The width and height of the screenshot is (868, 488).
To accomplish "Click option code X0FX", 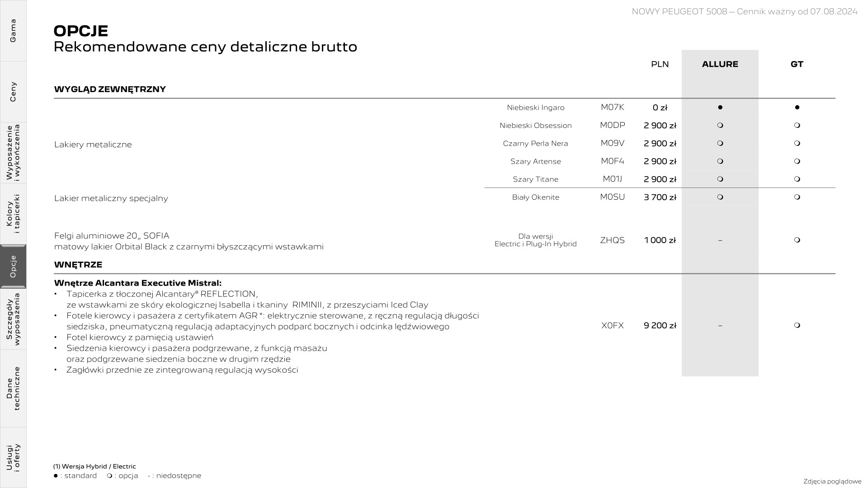I will coord(613,325).
